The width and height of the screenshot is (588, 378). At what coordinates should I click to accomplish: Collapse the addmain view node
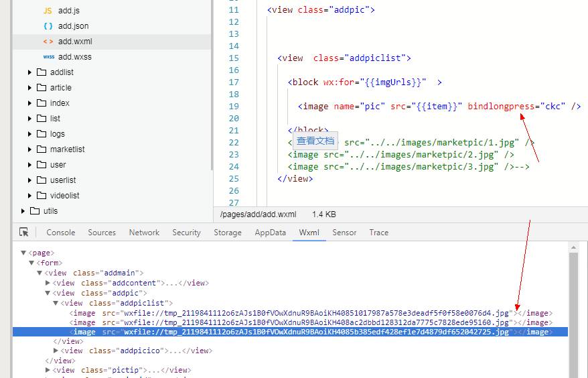tap(40, 273)
